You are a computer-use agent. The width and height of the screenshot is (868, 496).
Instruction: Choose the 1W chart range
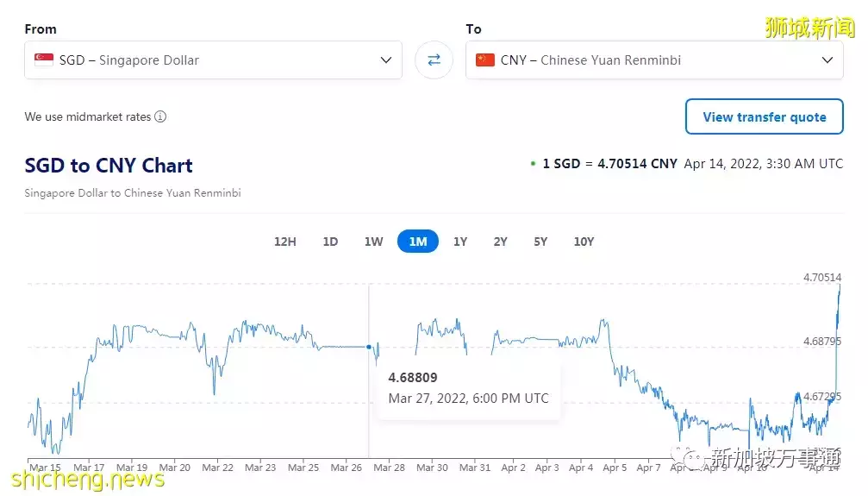(x=373, y=242)
